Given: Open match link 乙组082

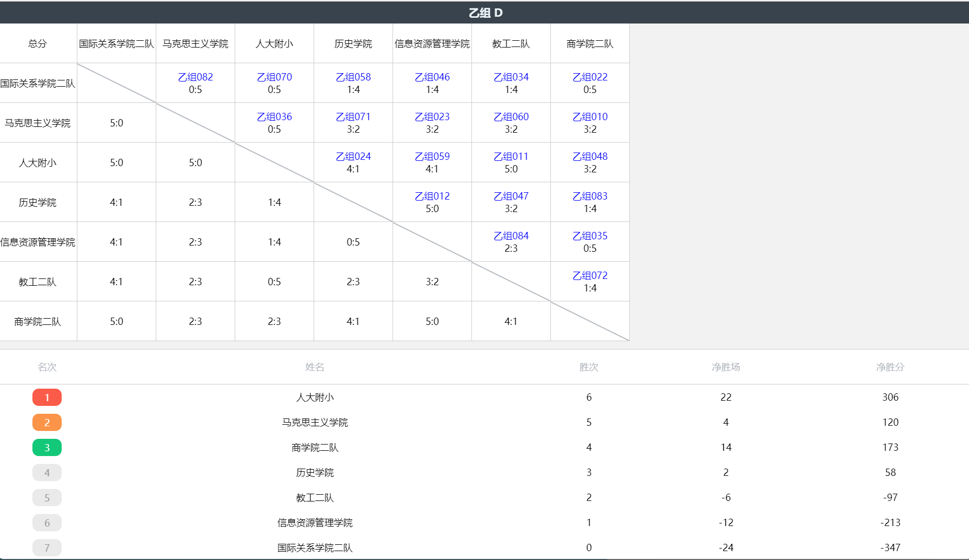Looking at the screenshot, I should (195, 77).
